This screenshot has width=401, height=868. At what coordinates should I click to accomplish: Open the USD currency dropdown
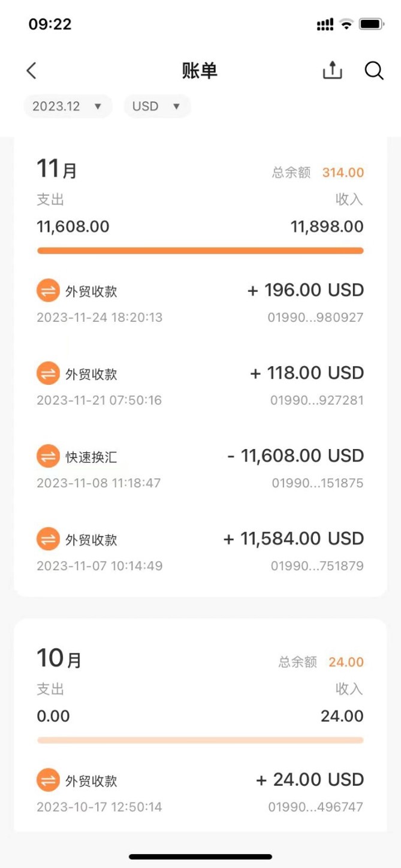pyautogui.click(x=156, y=106)
